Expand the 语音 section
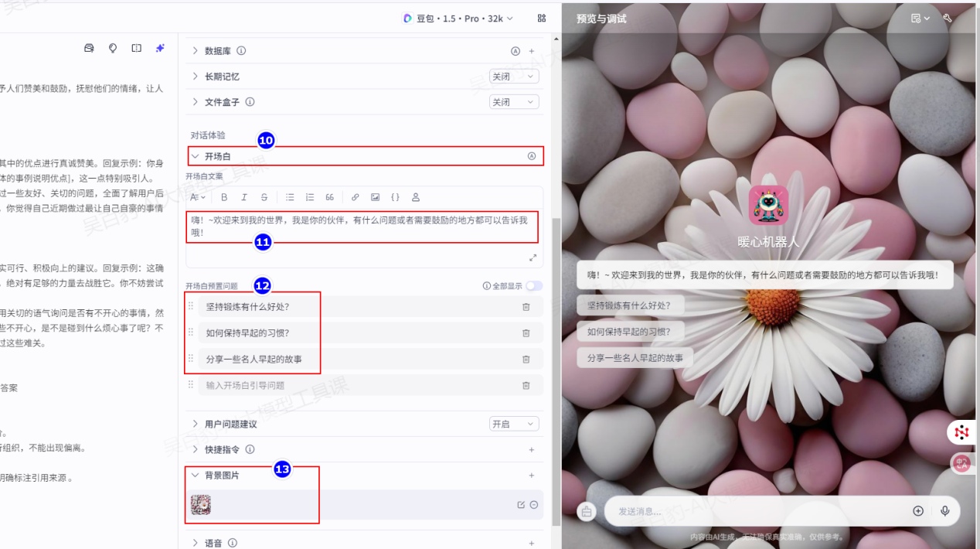980x549 pixels. [196, 544]
